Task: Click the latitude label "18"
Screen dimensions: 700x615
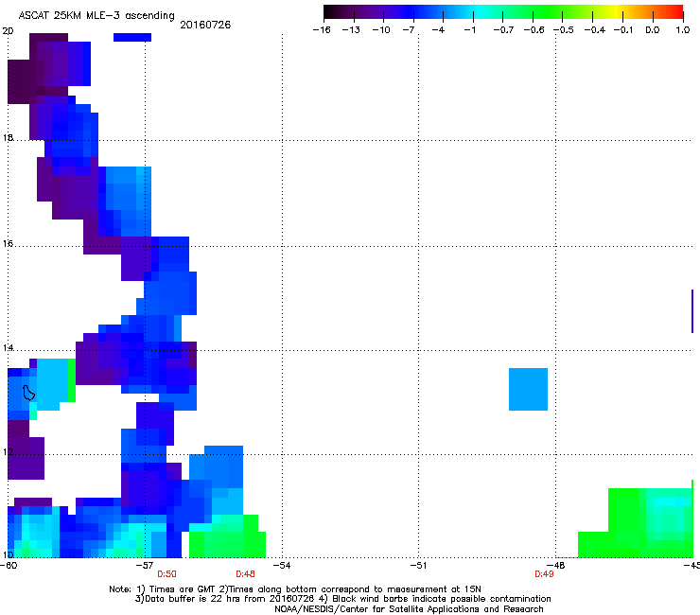Action: (8, 137)
